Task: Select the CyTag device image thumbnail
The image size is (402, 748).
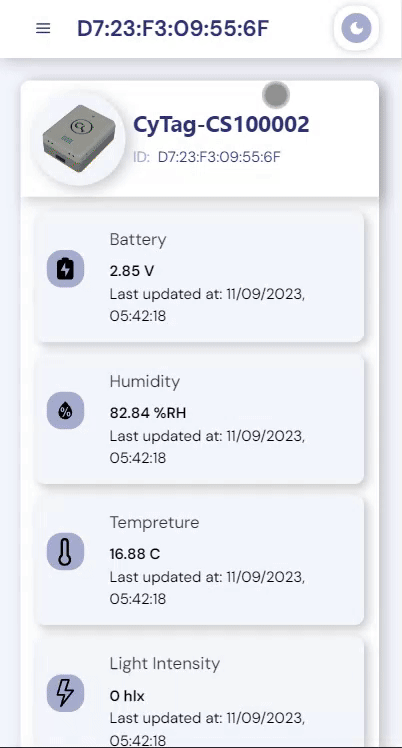Action: coord(79,139)
